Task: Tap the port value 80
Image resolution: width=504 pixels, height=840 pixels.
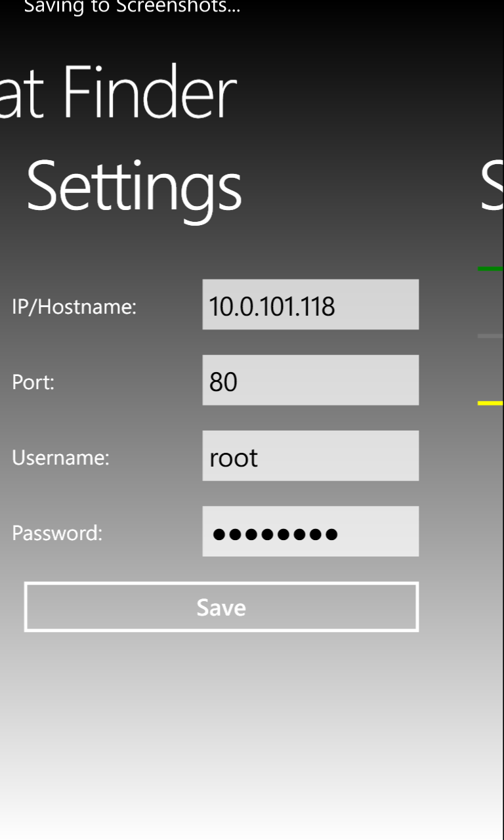Action: tap(223, 381)
